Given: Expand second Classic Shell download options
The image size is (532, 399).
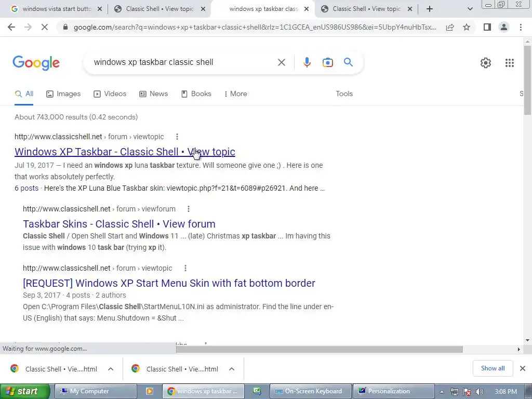Looking at the screenshot, I should click(x=232, y=369).
